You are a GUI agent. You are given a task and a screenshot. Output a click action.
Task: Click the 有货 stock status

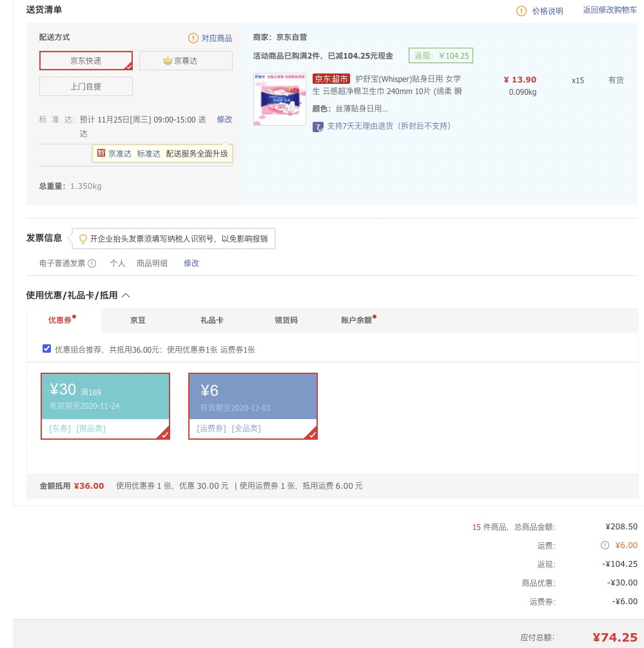(x=616, y=80)
